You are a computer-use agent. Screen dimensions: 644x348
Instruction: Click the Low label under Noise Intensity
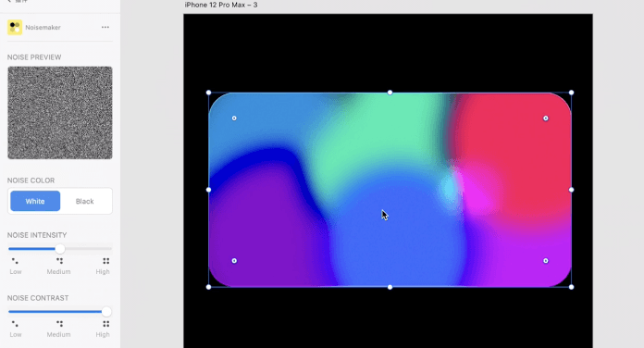(x=16, y=271)
